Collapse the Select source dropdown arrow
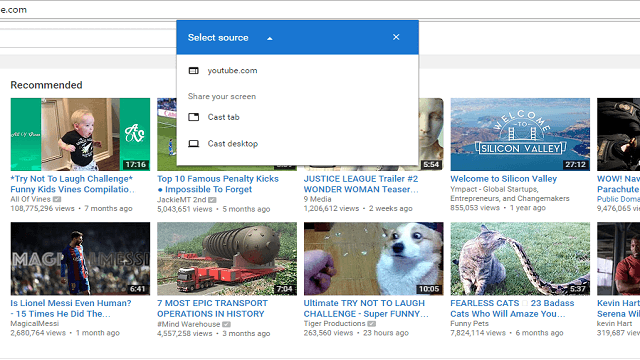This screenshot has height=360, width=640. tap(269, 38)
